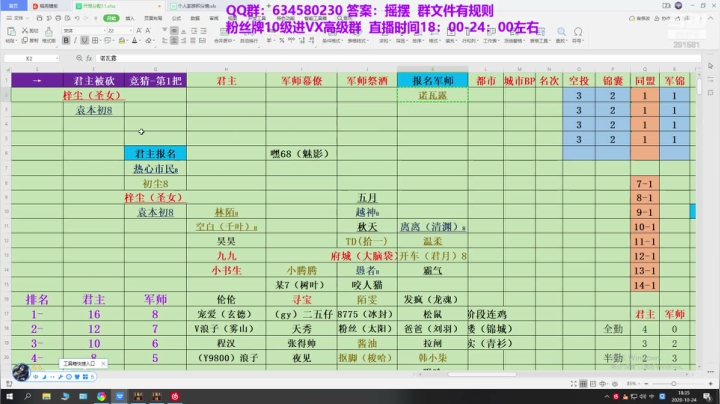
Task: Click the 热心市民 cell
Action: 155,168
